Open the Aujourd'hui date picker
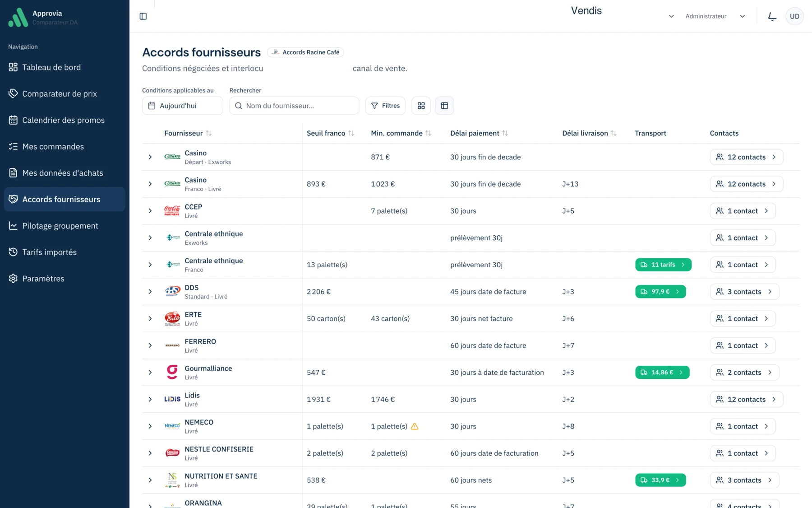 [182, 106]
